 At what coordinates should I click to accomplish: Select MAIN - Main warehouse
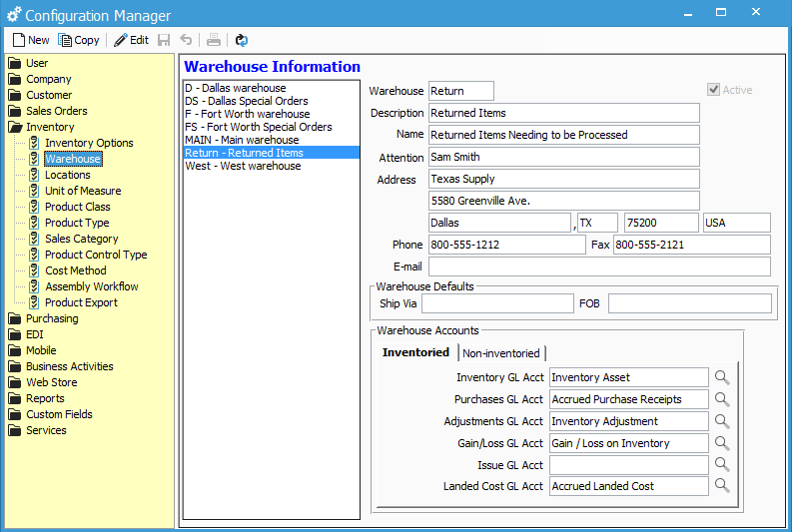point(272,140)
